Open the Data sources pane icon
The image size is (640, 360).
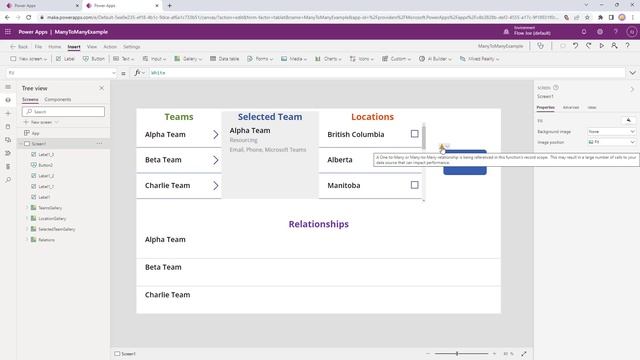pyautogui.click(x=8, y=127)
